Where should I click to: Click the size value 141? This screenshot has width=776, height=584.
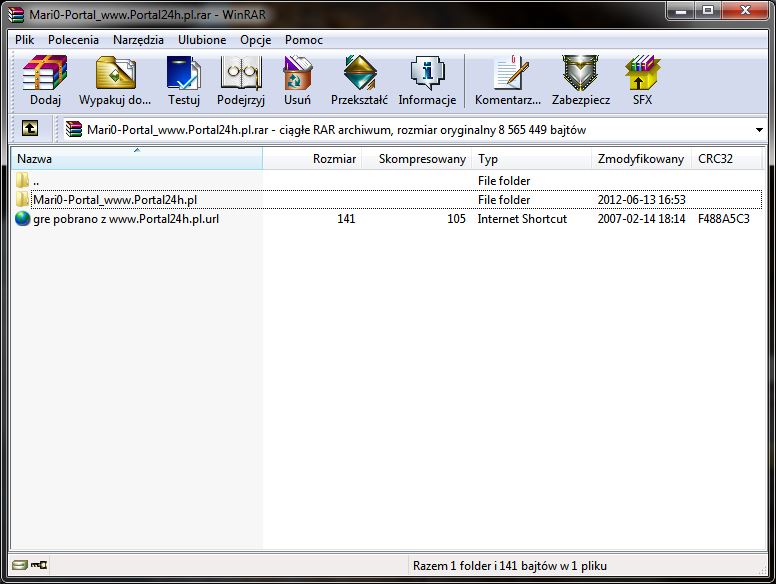coord(346,219)
